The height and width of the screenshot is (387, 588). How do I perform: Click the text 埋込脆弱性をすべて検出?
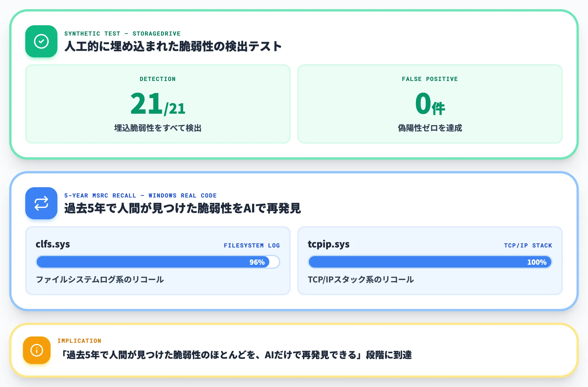(158, 128)
